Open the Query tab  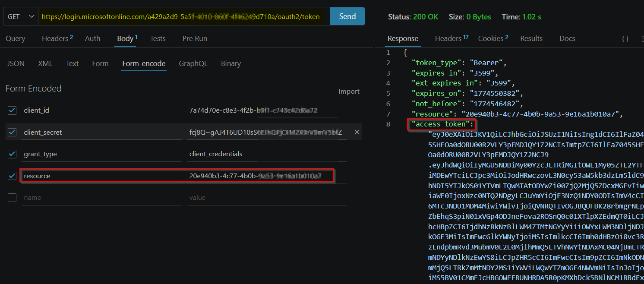[x=16, y=38]
